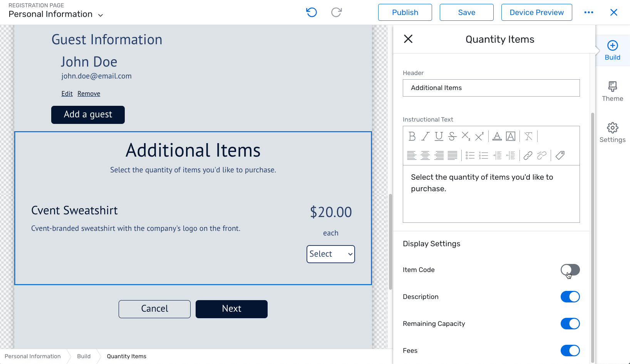The image size is (630, 364).
Task: Open the Select quantity dropdown for Cvent Sweatshirt
Action: click(330, 254)
